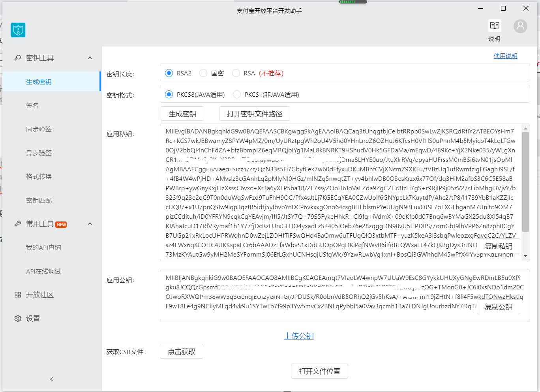Viewport: 540px width, 392px height.
Task: Open the 开放社区 menu entry
Action: (52, 295)
